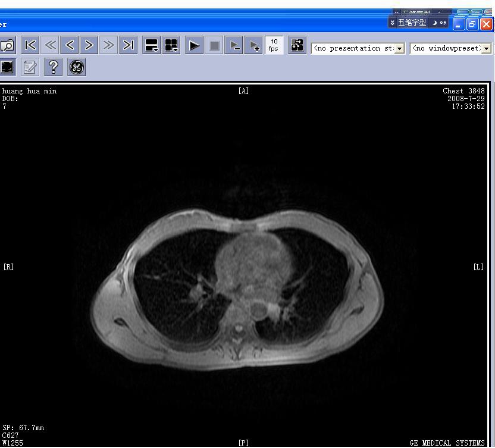Screen dimensions: 495x448
Task: Expand the window preset dropdown
Action: point(487,48)
